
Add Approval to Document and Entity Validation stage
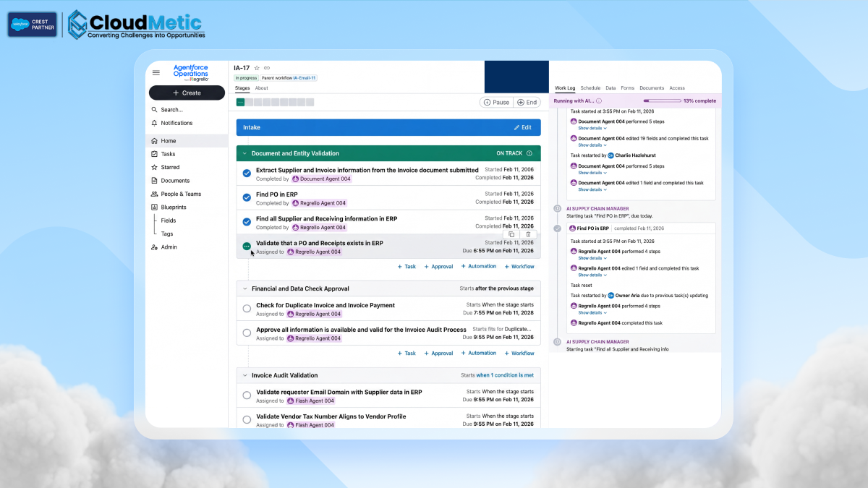438,267
